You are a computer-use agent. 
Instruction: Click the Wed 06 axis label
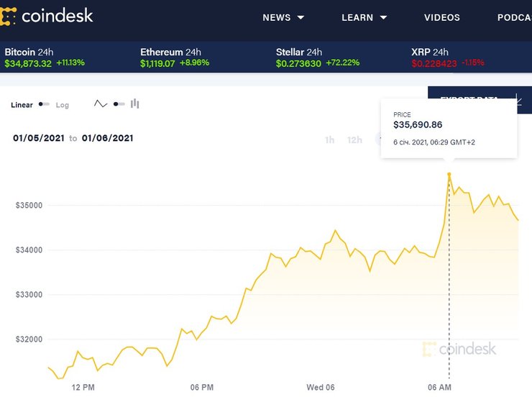(321, 387)
